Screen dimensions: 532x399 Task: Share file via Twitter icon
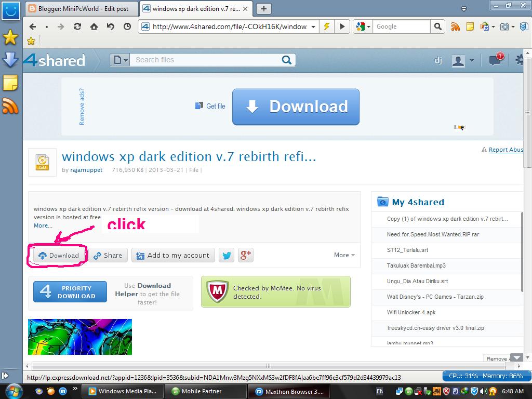point(227,255)
